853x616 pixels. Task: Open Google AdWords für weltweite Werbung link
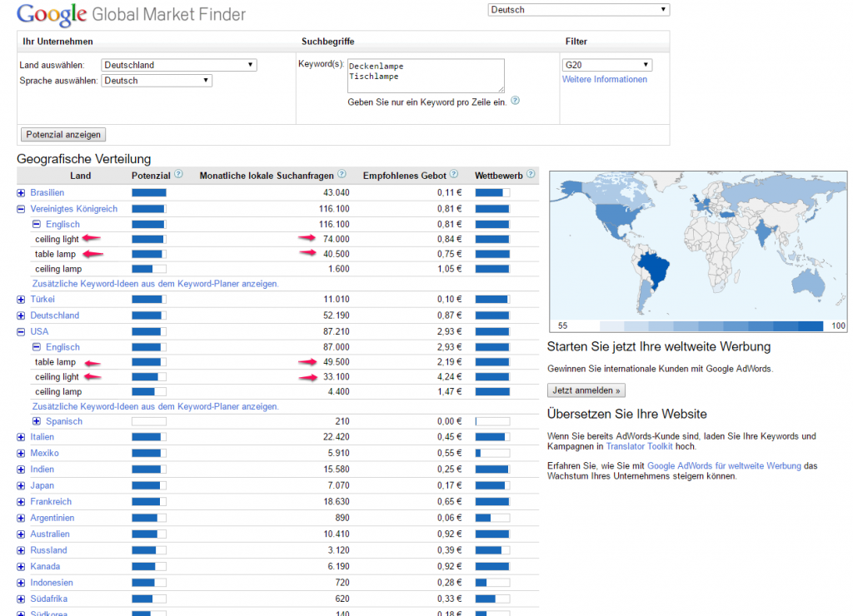[724, 466]
